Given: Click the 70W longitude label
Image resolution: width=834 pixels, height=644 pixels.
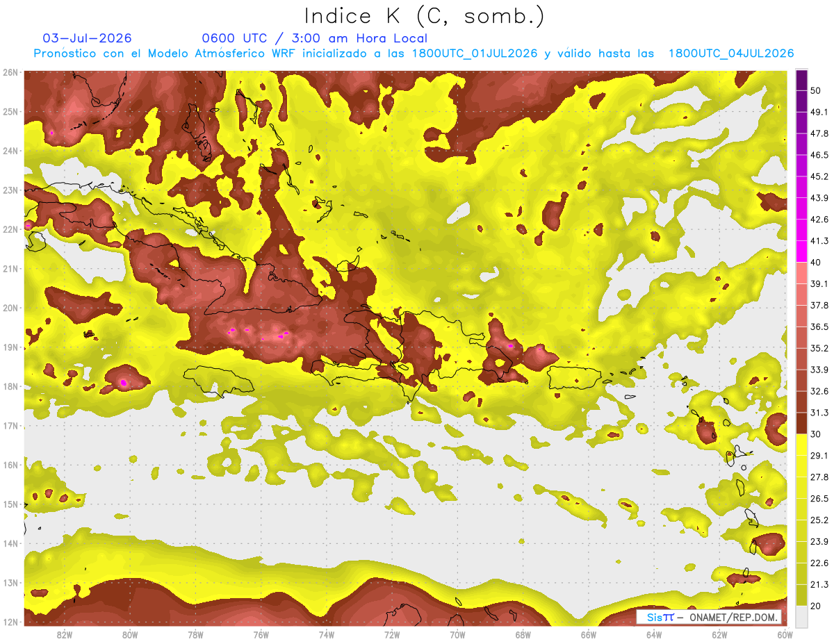Looking at the screenshot, I should click(x=457, y=634).
